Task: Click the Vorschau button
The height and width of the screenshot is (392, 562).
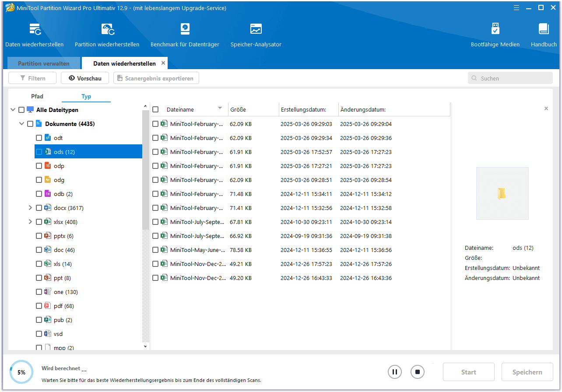Action: (85, 78)
